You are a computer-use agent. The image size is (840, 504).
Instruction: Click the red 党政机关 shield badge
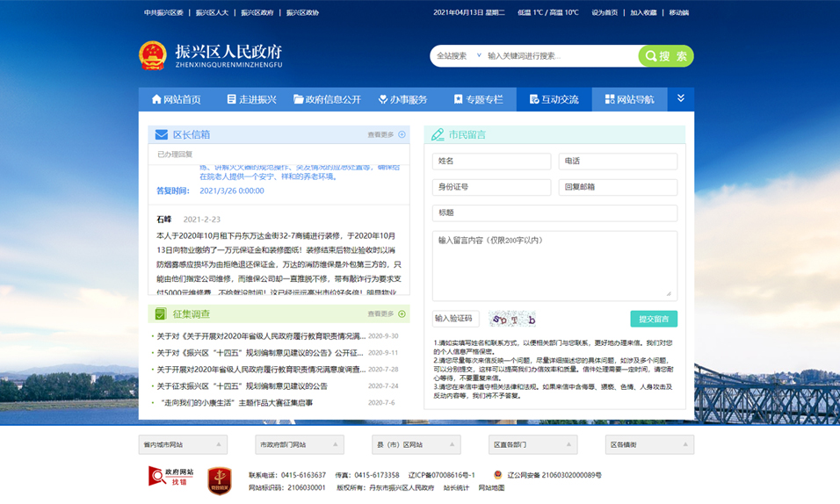(219, 480)
